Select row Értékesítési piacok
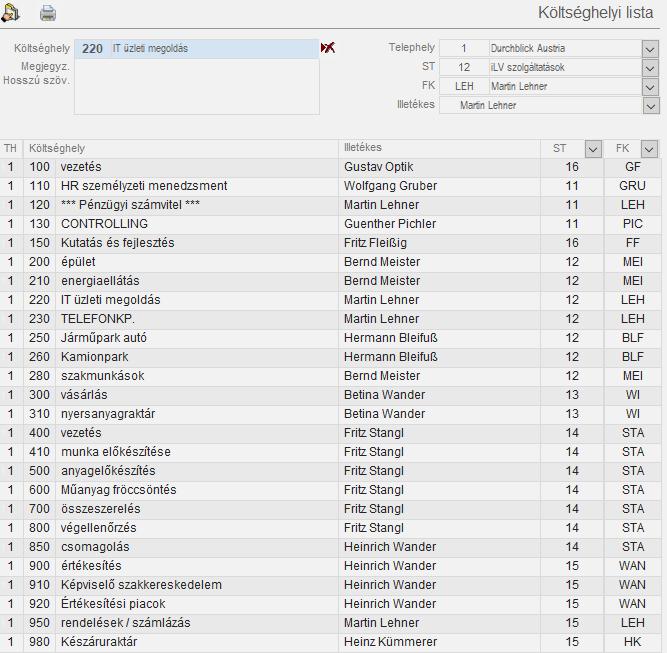Image resolution: width=667 pixels, height=653 pixels. tap(330, 604)
